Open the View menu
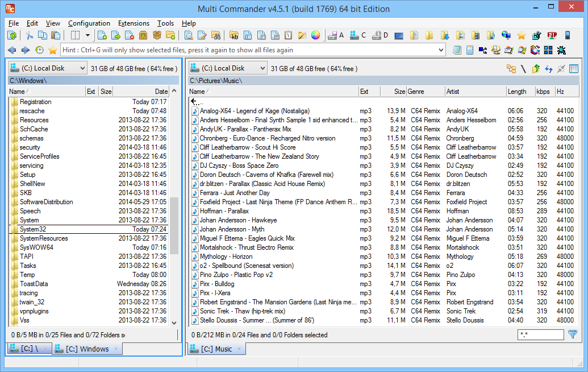Viewport: 588px width, 372px height. coord(53,23)
